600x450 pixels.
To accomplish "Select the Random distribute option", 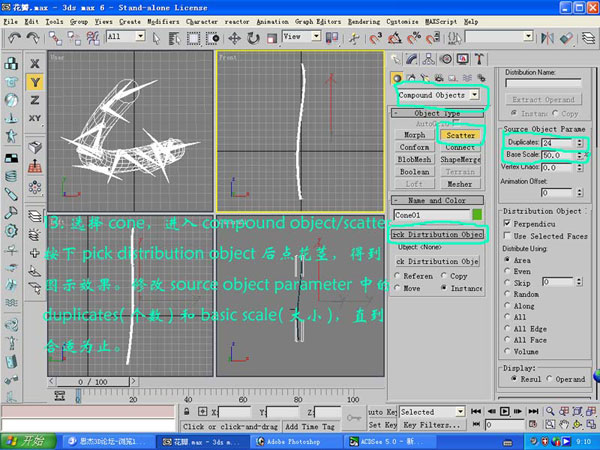I will 507,294.
